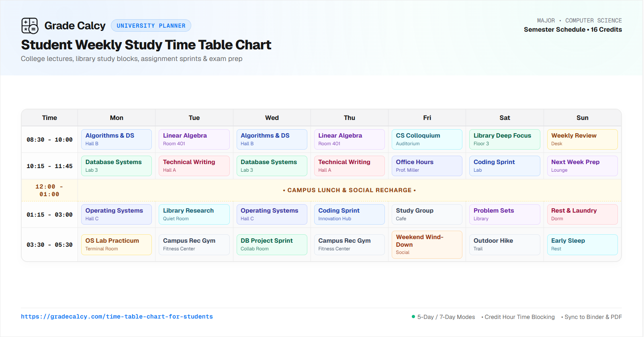Open CS Colloquium Auditorium card
This screenshot has width=644, height=337.
click(427, 139)
